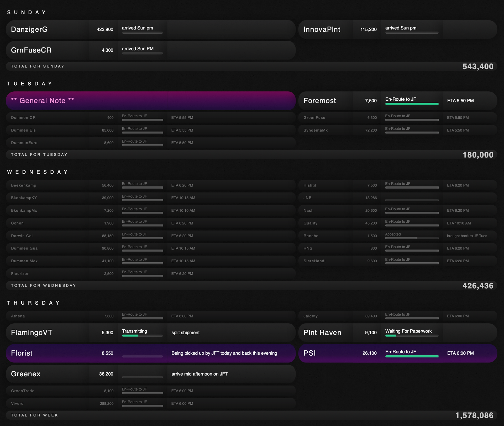Click the Plnt Haven Waiting For Paperwork bar

[412, 336]
